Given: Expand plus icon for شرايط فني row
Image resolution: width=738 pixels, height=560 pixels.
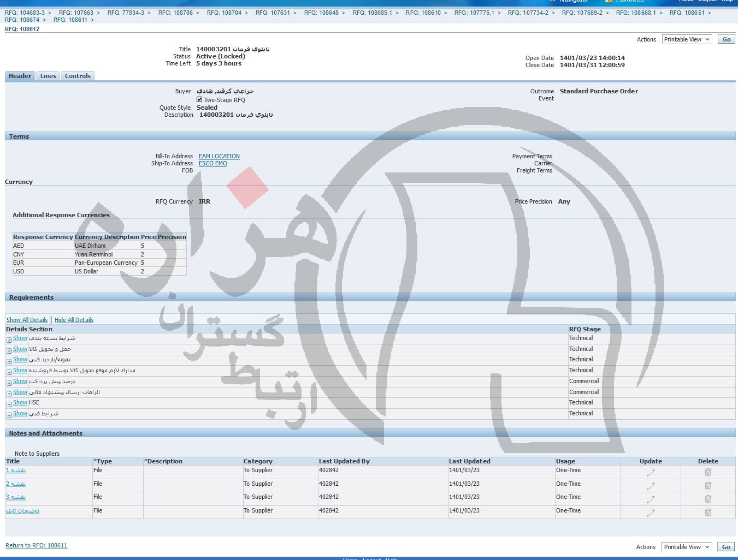Looking at the screenshot, I should (9, 415).
